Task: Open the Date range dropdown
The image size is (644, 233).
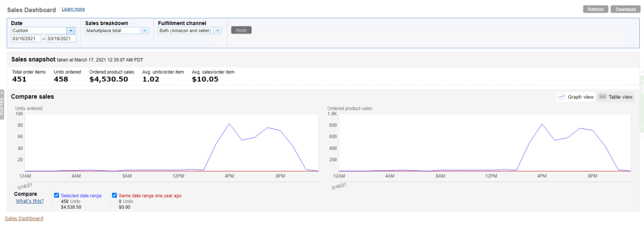Action: (x=43, y=30)
